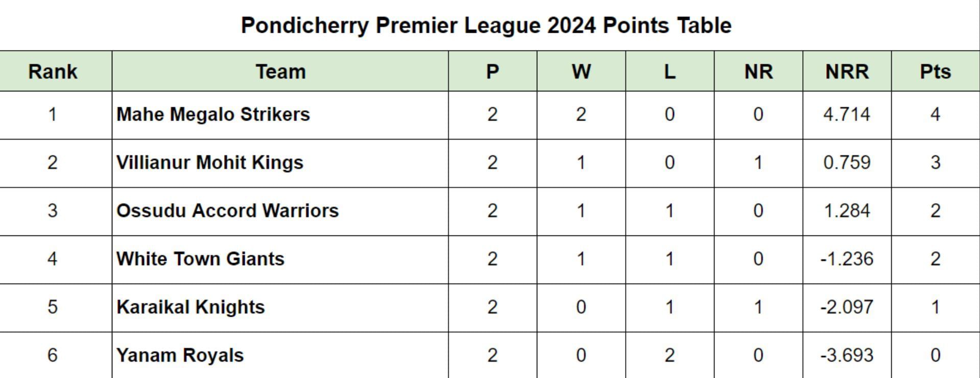Viewport: 980px width, 378px height.
Task: Select the Ossudu Accord Warriors team cell
Action: (227, 210)
